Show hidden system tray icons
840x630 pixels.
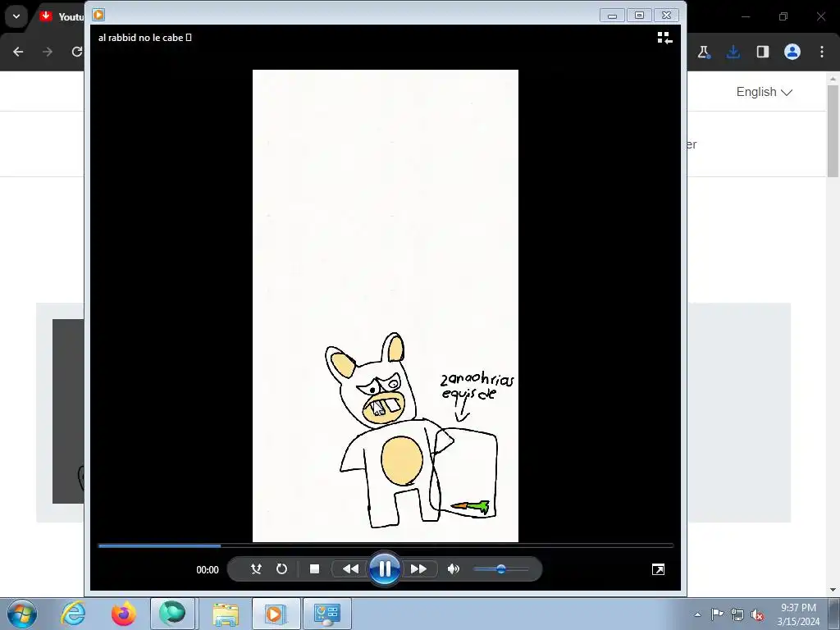click(697, 614)
